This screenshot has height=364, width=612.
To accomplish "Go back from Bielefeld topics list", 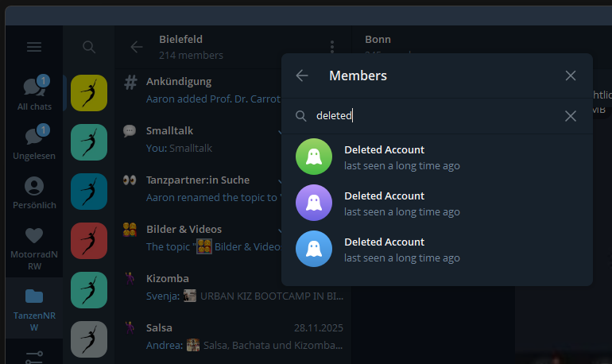I will pyautogui.click(x=137, y=47).
